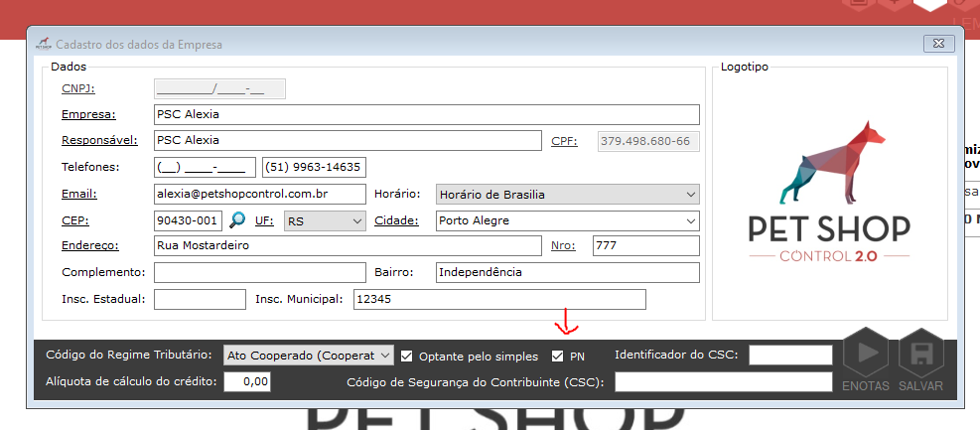This screenshot has width=980, height=430.
Task: Click the Nro field with 777
Action: coord(646,245)
